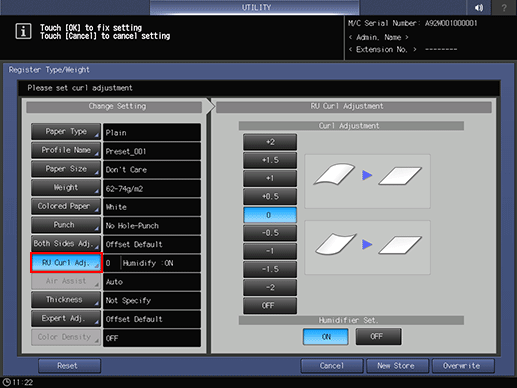This screenshot has height=388, width=517.
Task: Open help with the question mark icon
Action: 504,7
